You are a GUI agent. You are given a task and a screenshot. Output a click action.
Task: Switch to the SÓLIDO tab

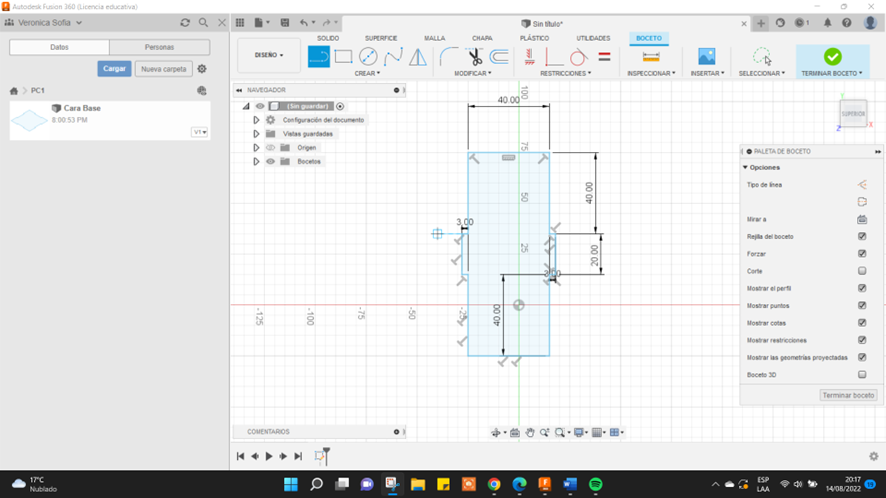coord(328,38)
